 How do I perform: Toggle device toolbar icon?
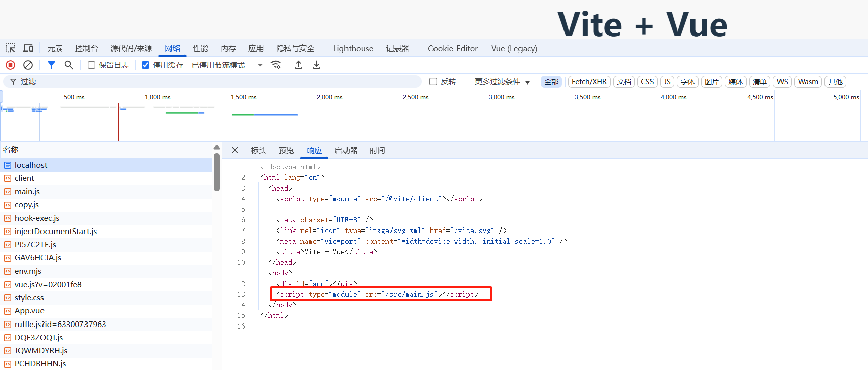tap(28, 48)
